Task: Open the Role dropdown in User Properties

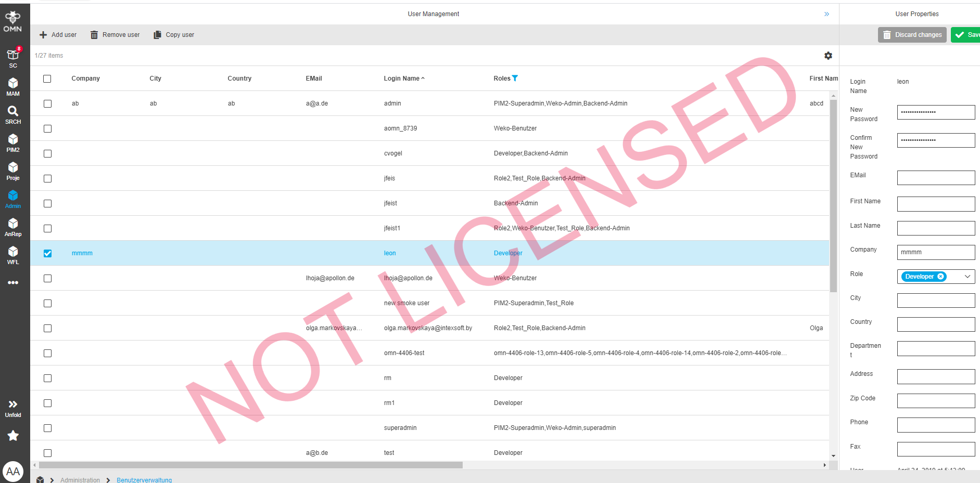Action: pyautogui.click(x=967, y=276)
